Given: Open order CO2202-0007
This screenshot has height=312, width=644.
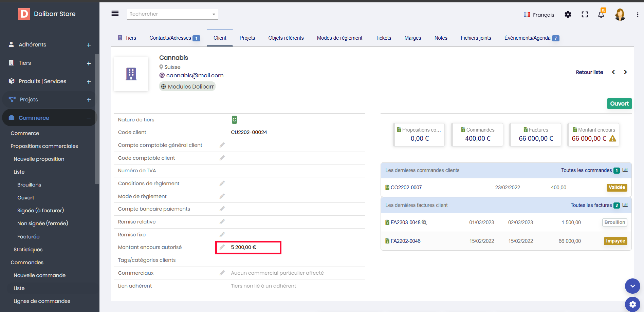Looking at the screenshot, I should click(406, 188).
